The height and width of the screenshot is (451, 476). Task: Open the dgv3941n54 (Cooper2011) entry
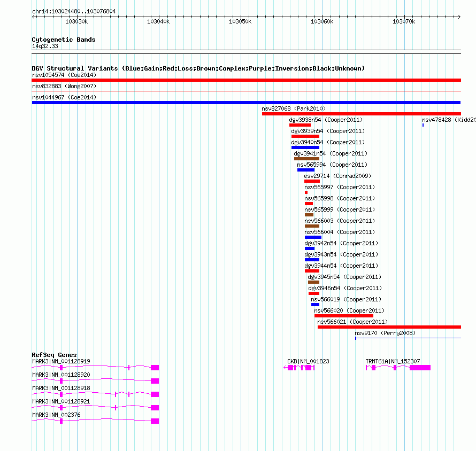click(x=331, y=153)
